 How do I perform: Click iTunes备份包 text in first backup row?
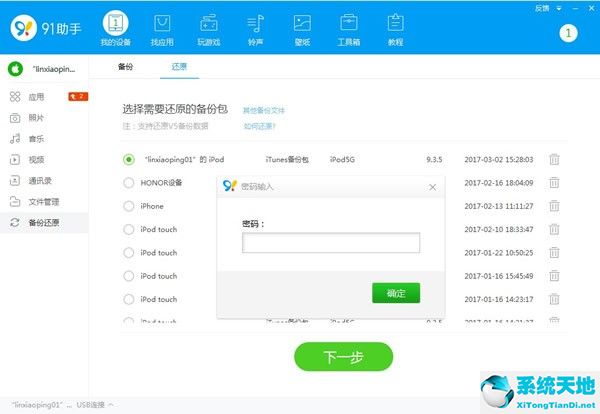pyautogui.click(x=287, y=160)
